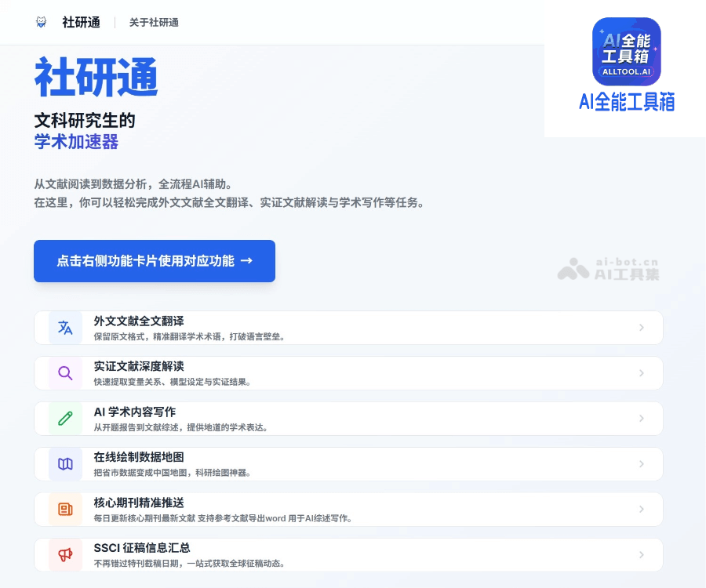
Task: Open the chevron on SSCI 征稿信息汇总 card
Action: click(x=642, y=555)
